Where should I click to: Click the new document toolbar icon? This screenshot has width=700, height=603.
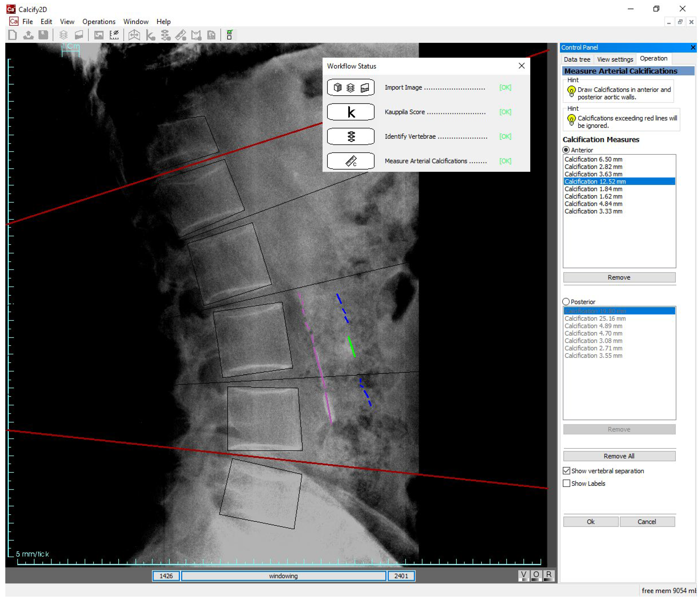pyautogui.click(x=13, y=35)
